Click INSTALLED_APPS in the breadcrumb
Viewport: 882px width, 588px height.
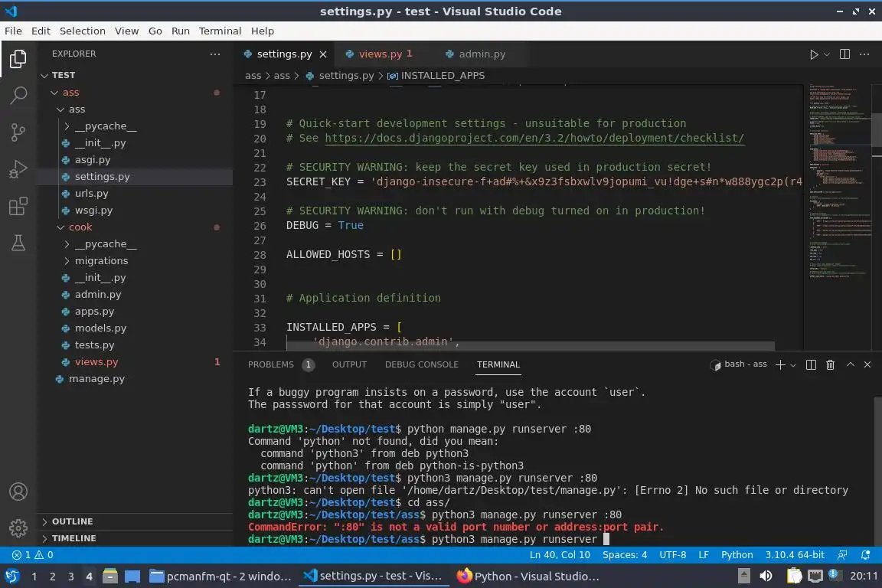tap(442, 75)
